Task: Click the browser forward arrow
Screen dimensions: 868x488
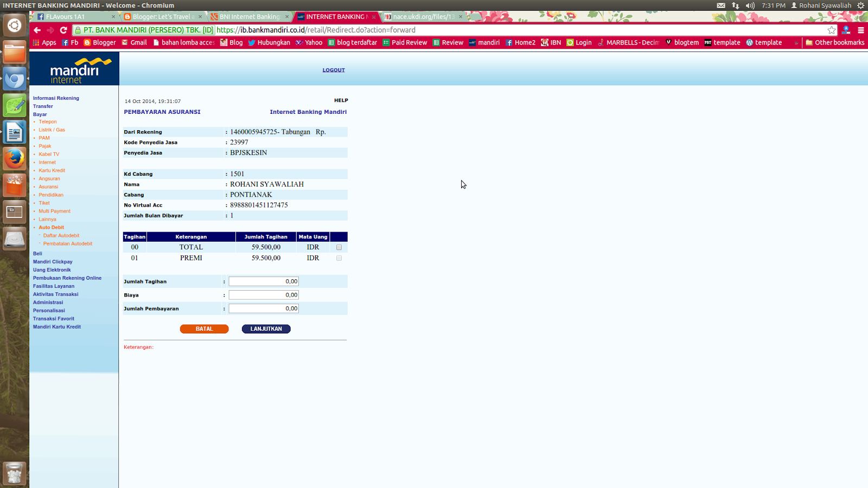Action: click(x=50, y=30)
